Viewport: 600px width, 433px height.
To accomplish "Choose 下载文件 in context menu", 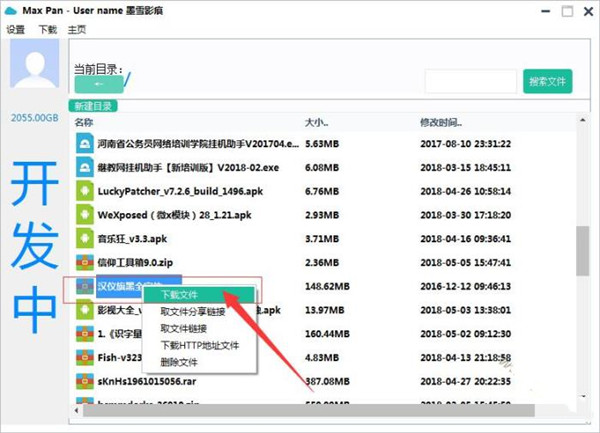I will [199, 295].
